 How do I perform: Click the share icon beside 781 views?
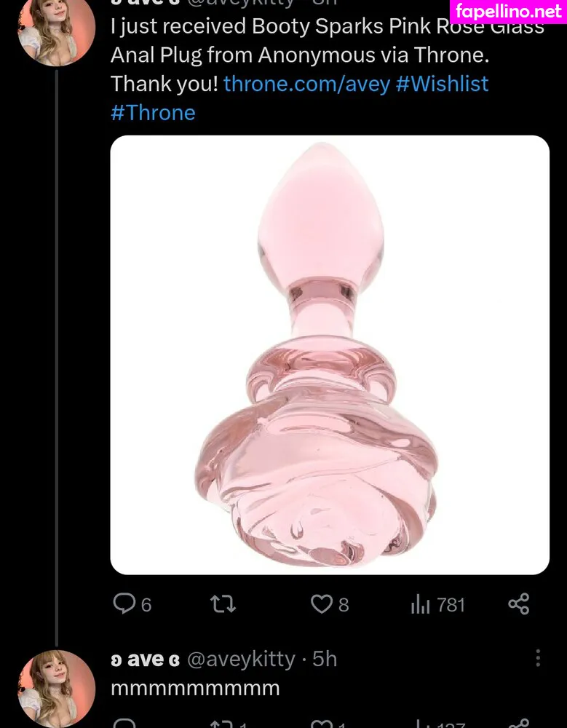tap(518, 604)
